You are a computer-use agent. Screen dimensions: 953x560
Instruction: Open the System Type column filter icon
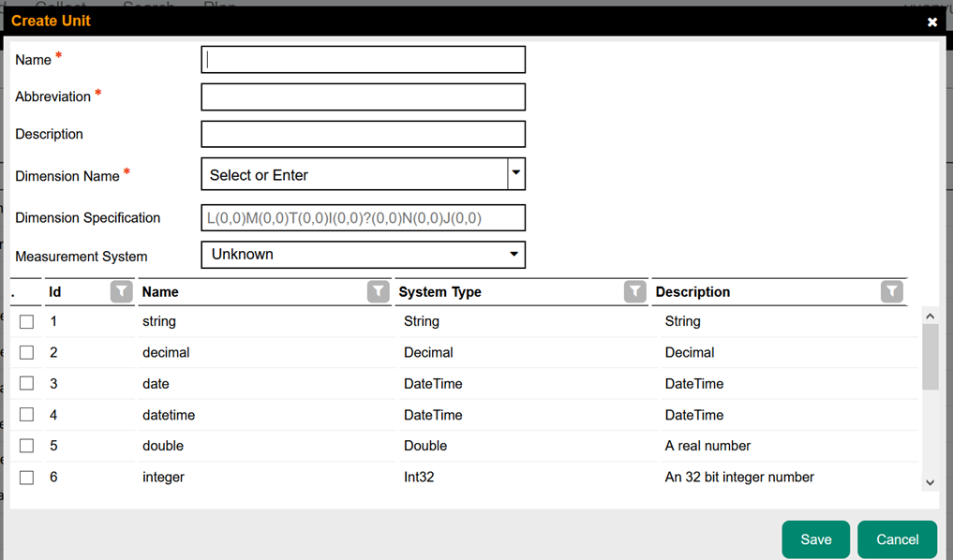pyautogui.click(x=634, y=292)
